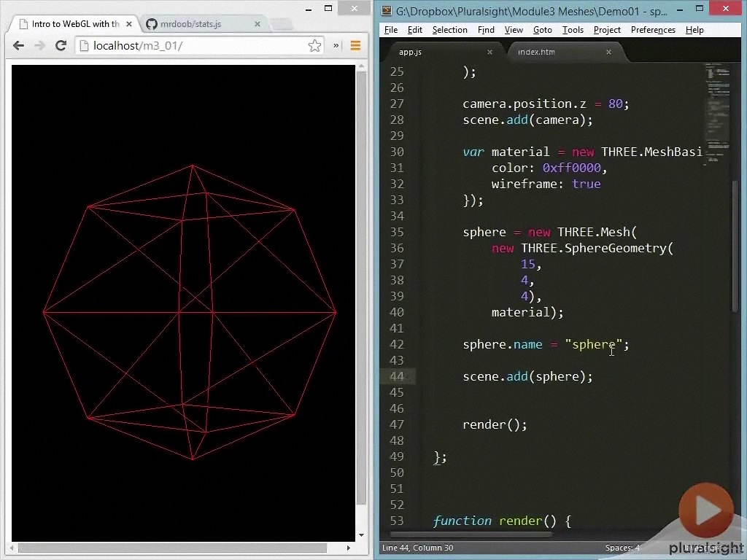Open Chrome hamburger menu
The image size is (747, 560).
[x=355, y=46]
